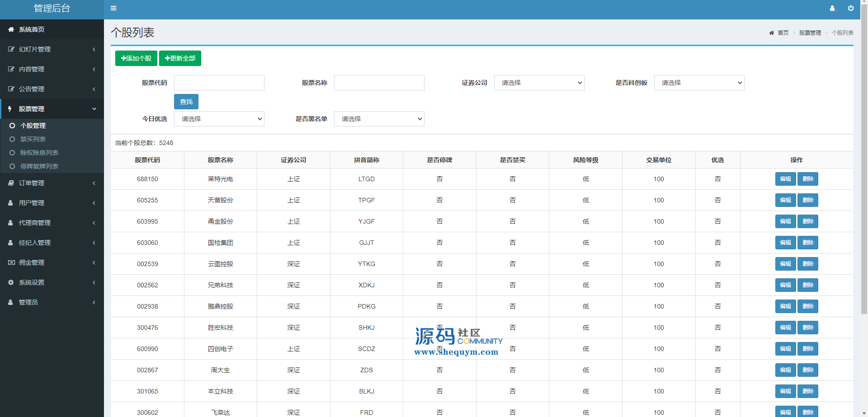
Task: Click the user icon beside 经纪人管理
Action: [x=10, y=243]
